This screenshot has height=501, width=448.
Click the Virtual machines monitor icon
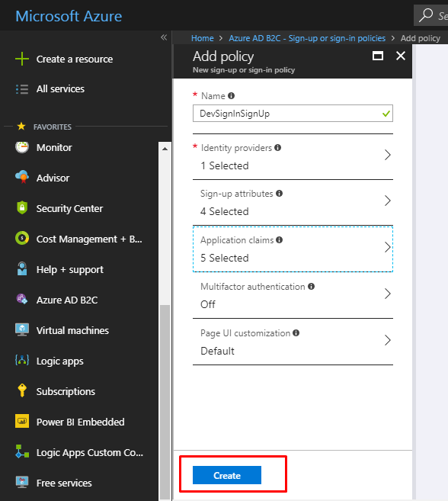tap(22, 329)
